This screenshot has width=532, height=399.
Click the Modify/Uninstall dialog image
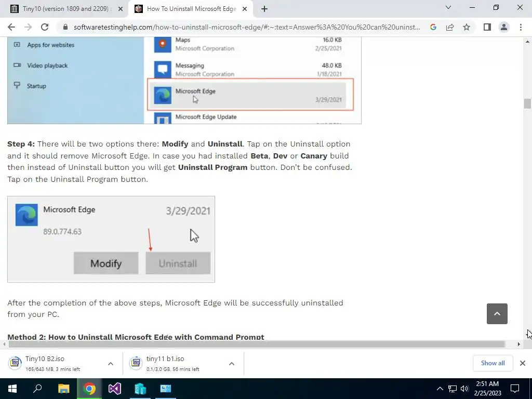[111, 239]
